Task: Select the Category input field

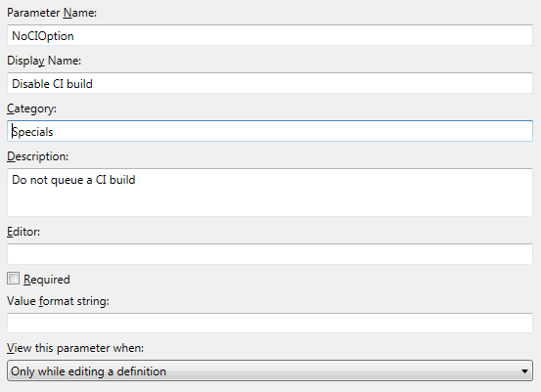Action: click(x=270, y=131)
